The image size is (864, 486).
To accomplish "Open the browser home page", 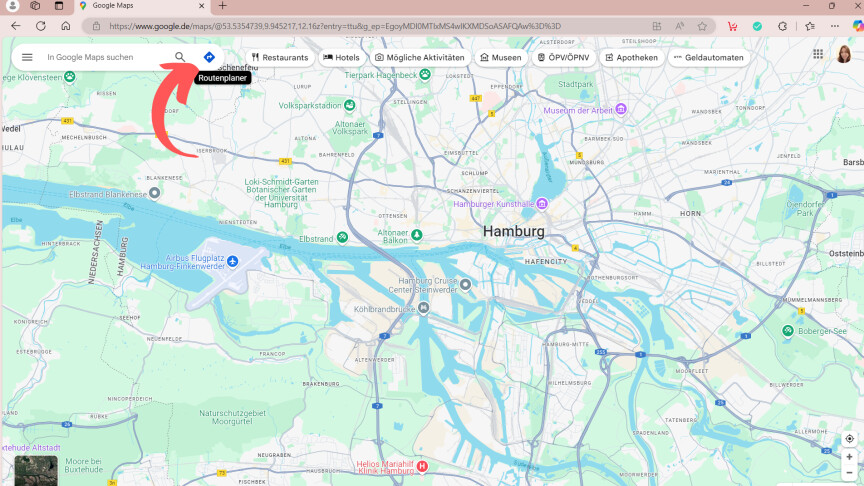I will click(66, 26).
